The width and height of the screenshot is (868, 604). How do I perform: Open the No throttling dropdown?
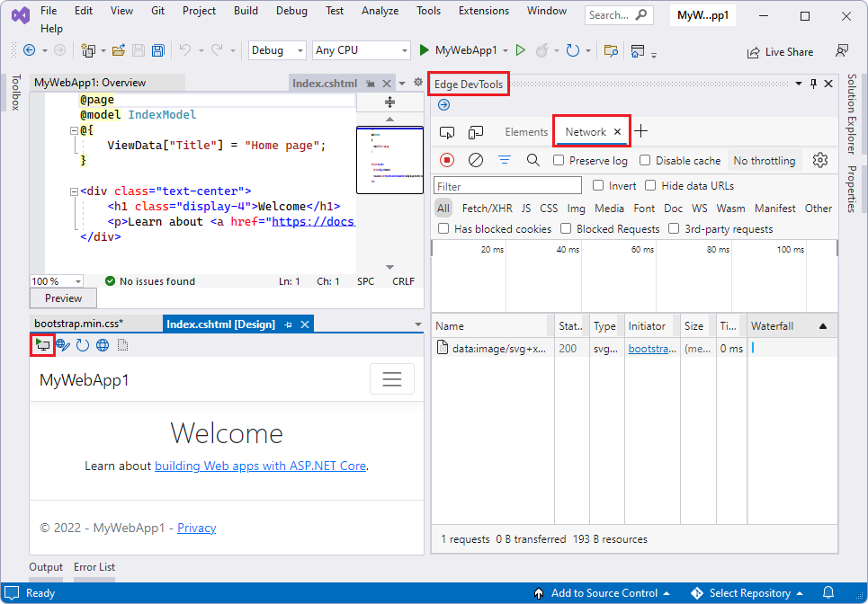click(765, 160)
